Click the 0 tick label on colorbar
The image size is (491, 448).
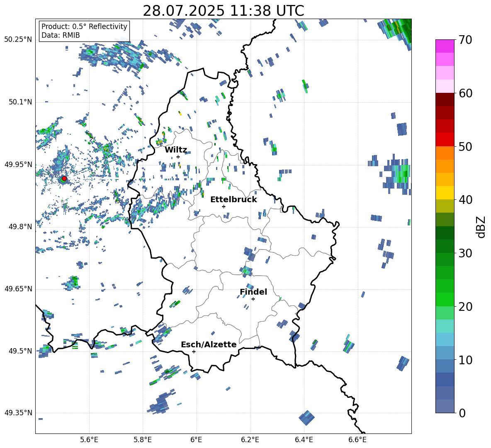click(462, 413)
